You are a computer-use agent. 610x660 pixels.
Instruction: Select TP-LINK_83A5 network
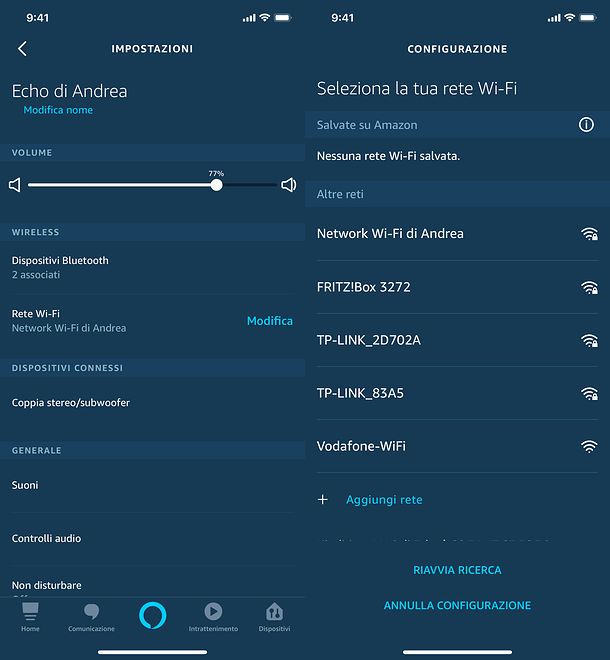(458, 393)
